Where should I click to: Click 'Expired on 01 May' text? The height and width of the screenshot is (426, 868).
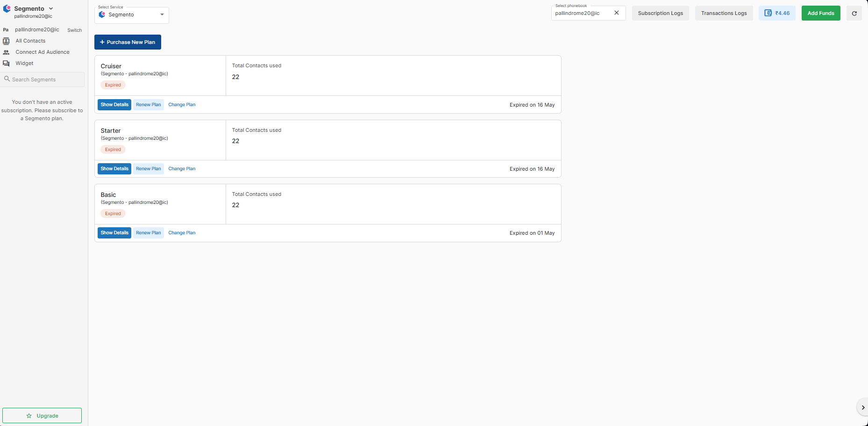pos(532,233)
